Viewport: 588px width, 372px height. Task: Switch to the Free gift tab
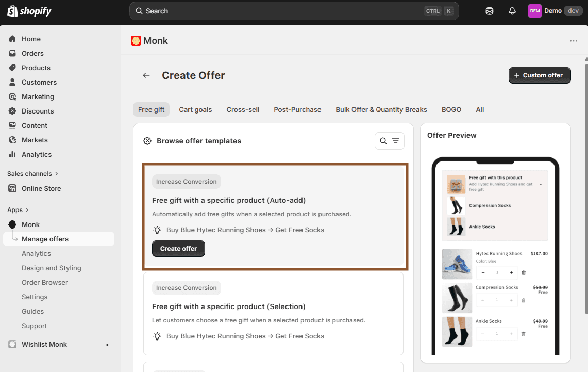click(x=151, y=109)
